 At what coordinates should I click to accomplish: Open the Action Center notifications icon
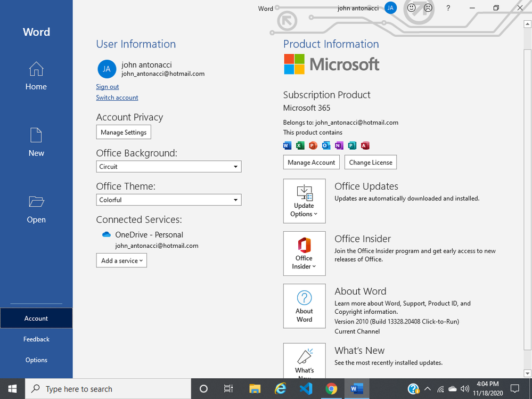[515, 389]
